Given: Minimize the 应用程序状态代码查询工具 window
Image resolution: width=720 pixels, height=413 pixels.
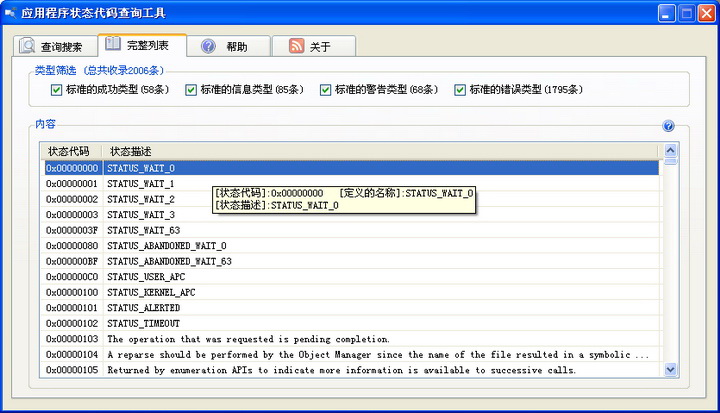Looking at the screenshot, I should [x=666, y=13].
